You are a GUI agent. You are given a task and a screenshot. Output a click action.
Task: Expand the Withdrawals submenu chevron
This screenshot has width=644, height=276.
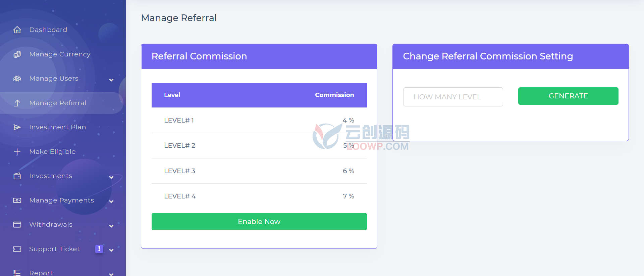pyautogui.click(x=111, y=226)
